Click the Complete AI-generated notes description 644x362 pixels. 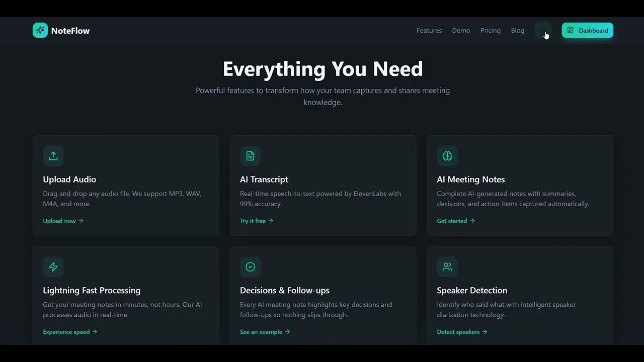tap(513, 199)
